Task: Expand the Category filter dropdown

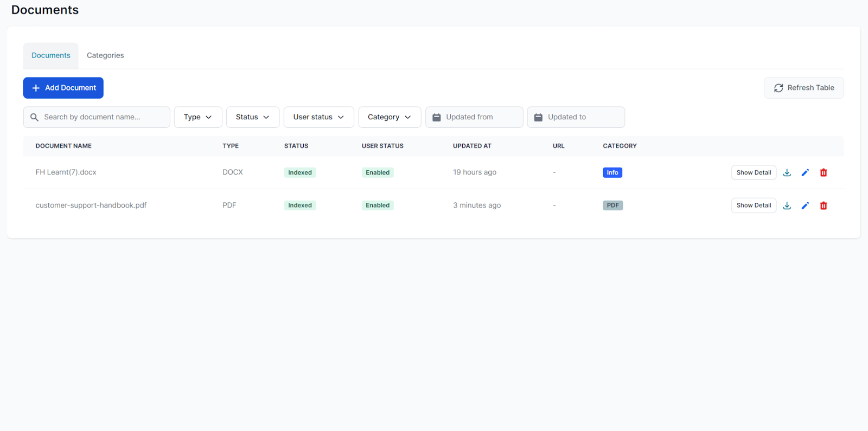Action: (389, 117)
